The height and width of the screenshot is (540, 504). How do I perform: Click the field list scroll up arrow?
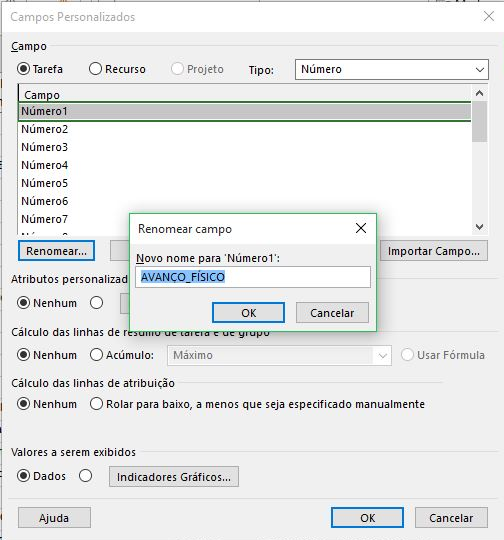click(x=479, y=93)
